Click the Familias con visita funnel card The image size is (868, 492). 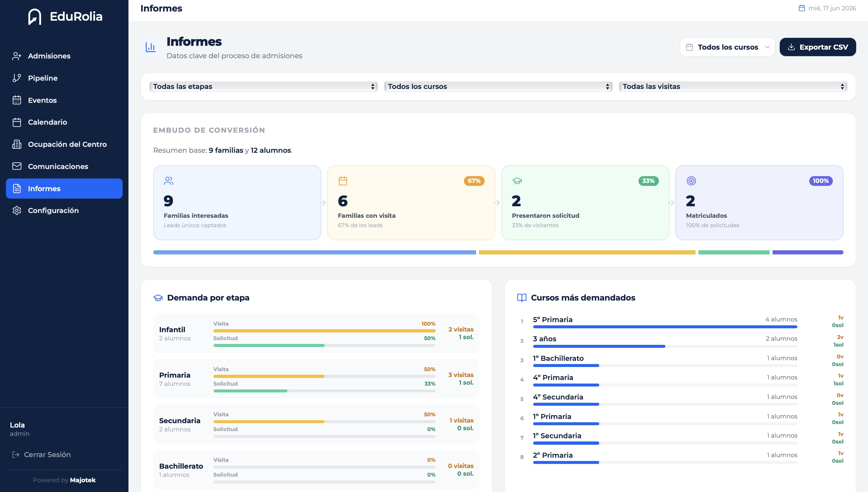coord(411,203)
